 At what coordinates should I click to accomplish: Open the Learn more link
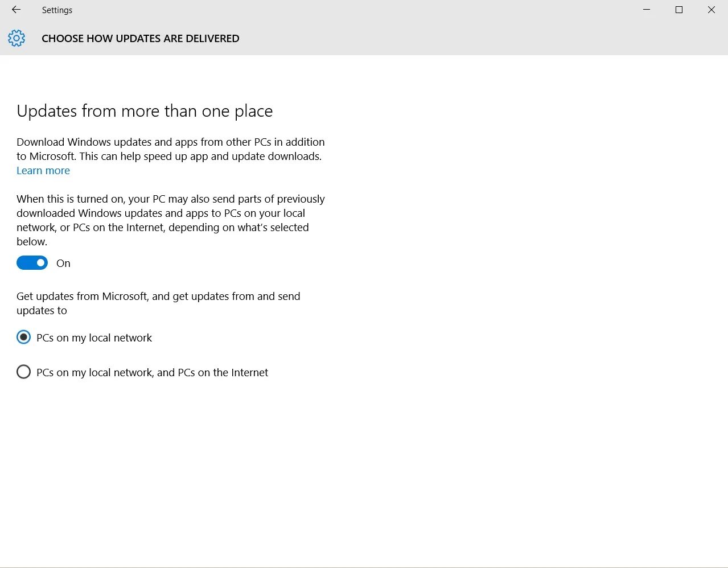click(43, 171)
